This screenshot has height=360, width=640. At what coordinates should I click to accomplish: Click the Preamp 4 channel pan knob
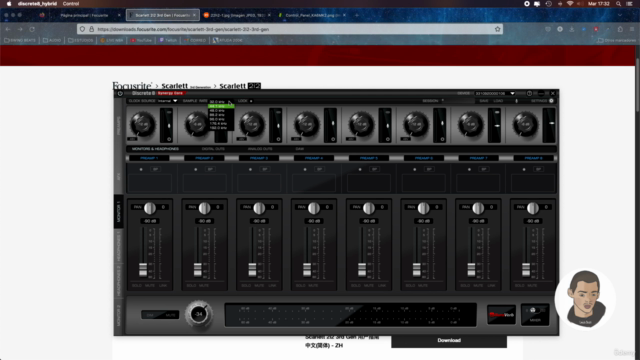click(314, 208)
